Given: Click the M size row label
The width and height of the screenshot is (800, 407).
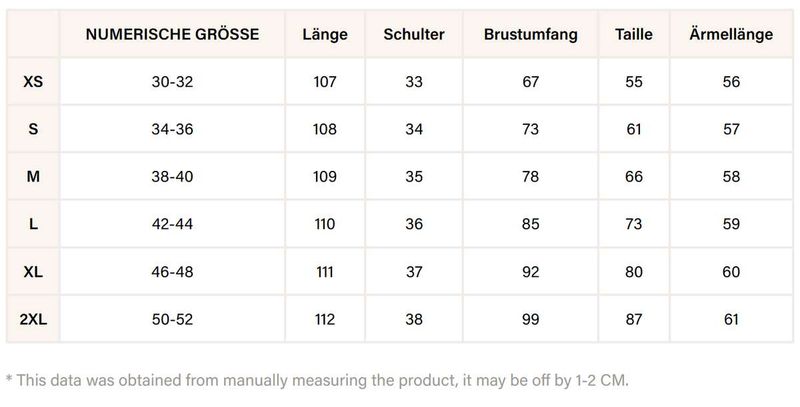Looking at the screenshot, I should (x=33, y=177).
